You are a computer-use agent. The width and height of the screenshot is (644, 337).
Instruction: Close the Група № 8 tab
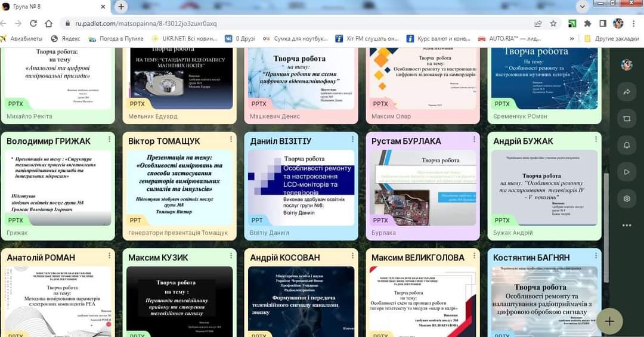(103, 7)
